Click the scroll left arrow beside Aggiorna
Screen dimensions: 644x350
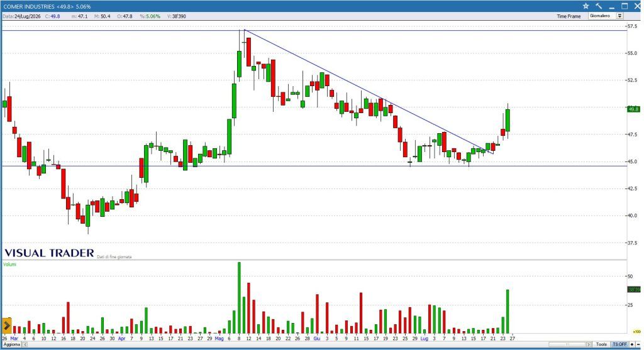25,344
